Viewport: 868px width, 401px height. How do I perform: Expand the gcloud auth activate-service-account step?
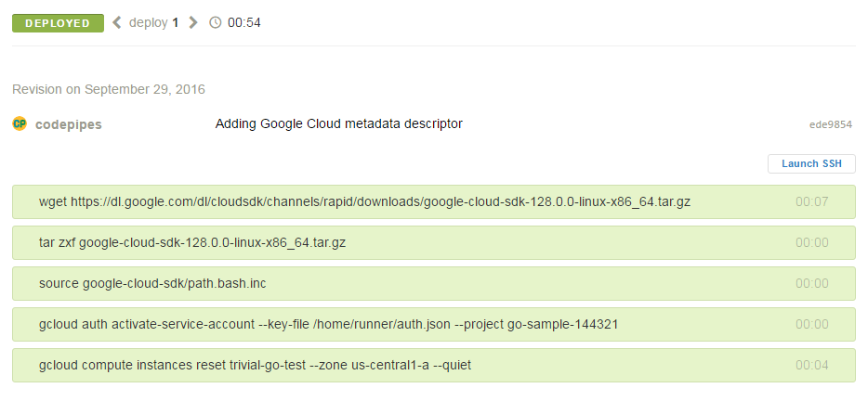tap(434, 325)
